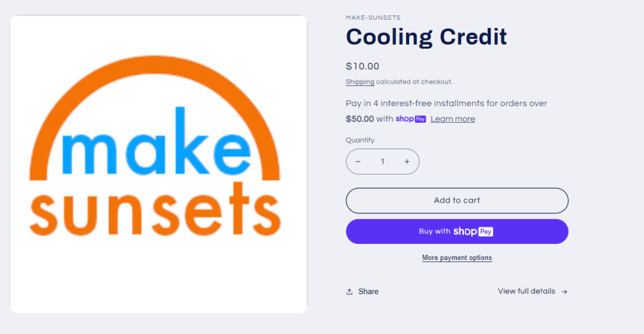Click the Cooling Credit product title
The width and height of the screenshot is (644, 334).
point(426,37)
